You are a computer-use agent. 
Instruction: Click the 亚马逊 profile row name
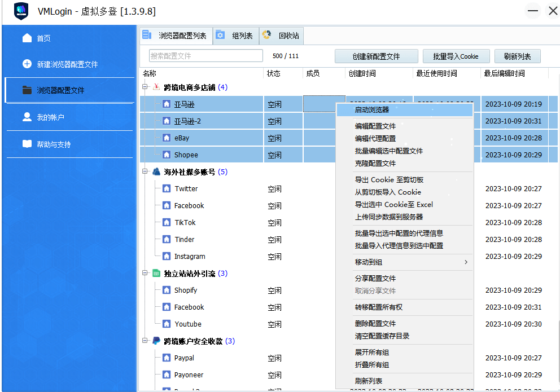pos(184,104)
